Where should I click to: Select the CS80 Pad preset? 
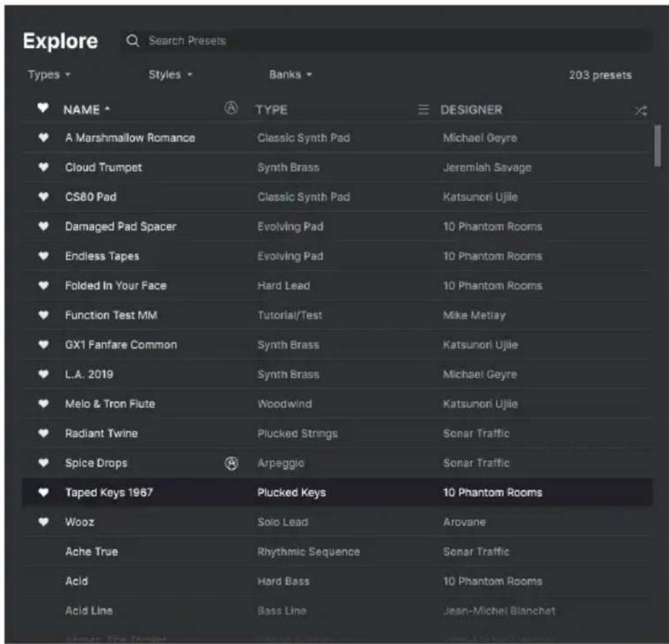(x=90, y=197)
